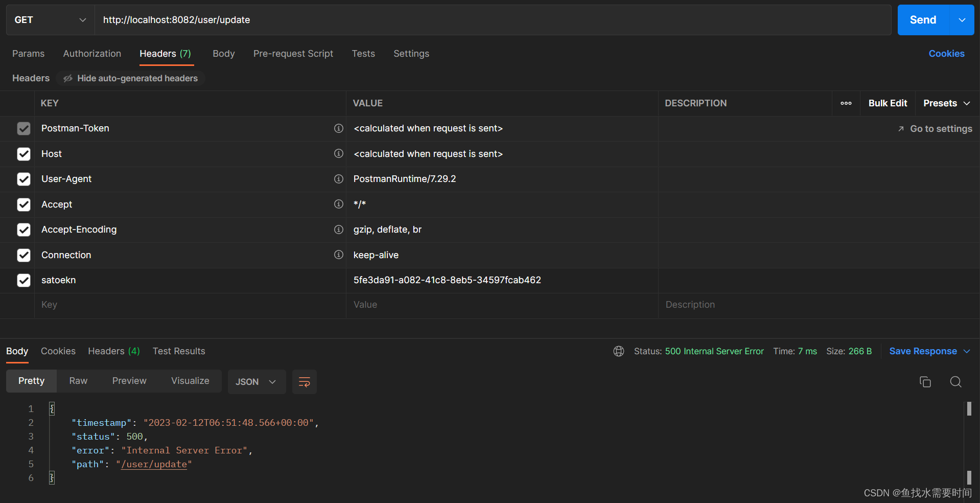Click the Cookies link

pos(946,54)
